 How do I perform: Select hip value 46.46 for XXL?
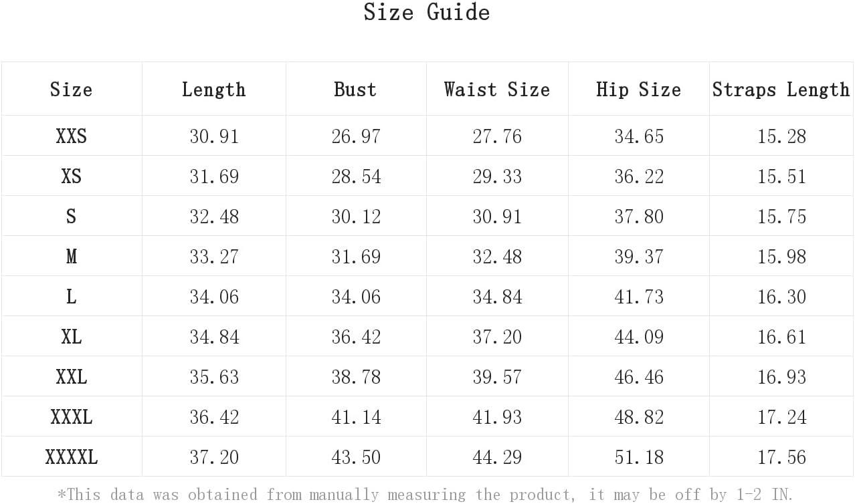coord(639,377)
